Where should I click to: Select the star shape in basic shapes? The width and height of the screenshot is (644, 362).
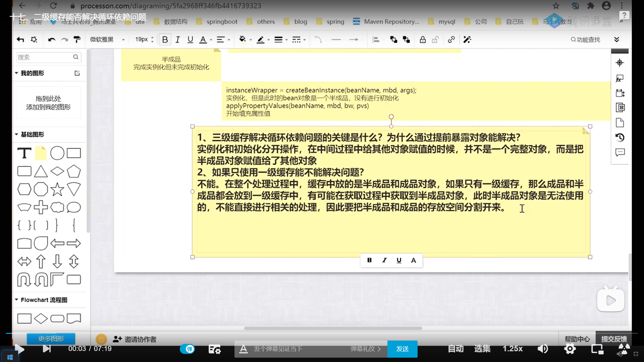pos(57,189)
